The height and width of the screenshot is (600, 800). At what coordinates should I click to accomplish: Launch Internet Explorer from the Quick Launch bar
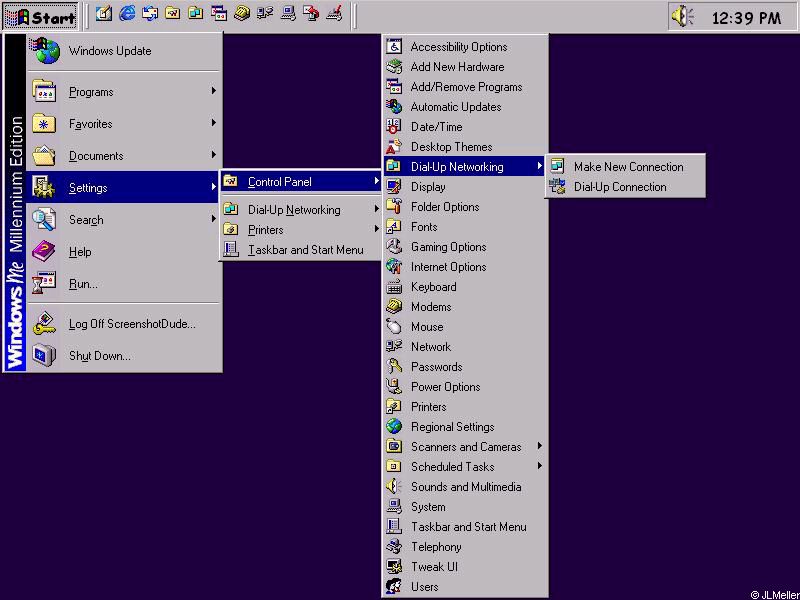[x=127, y=14]
